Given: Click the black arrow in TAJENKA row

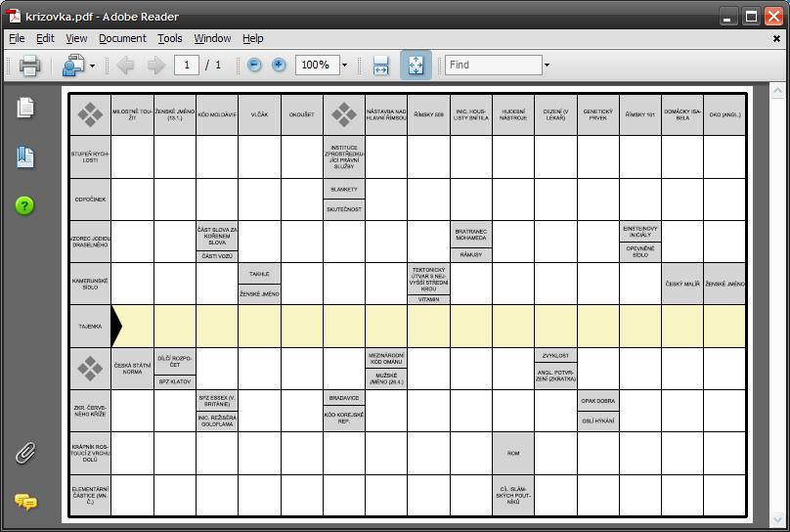Looking at the screenshot, I should click(117, 327).
